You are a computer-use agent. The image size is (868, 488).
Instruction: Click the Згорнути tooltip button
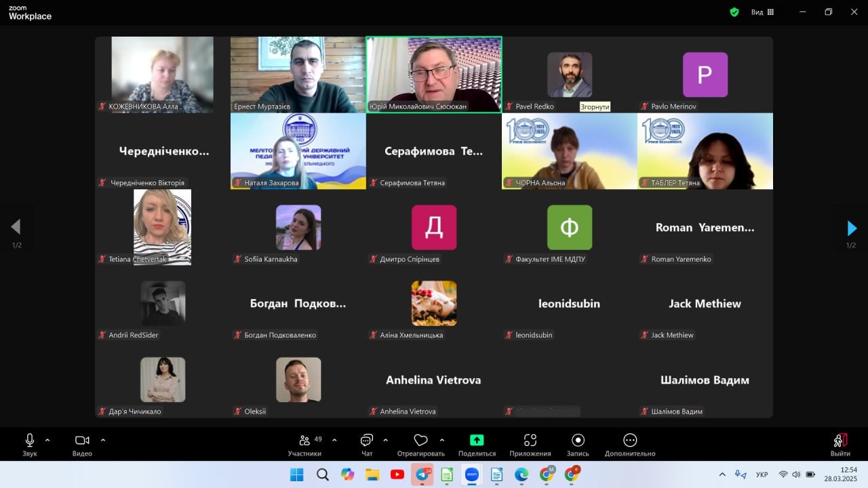point(595,106)
